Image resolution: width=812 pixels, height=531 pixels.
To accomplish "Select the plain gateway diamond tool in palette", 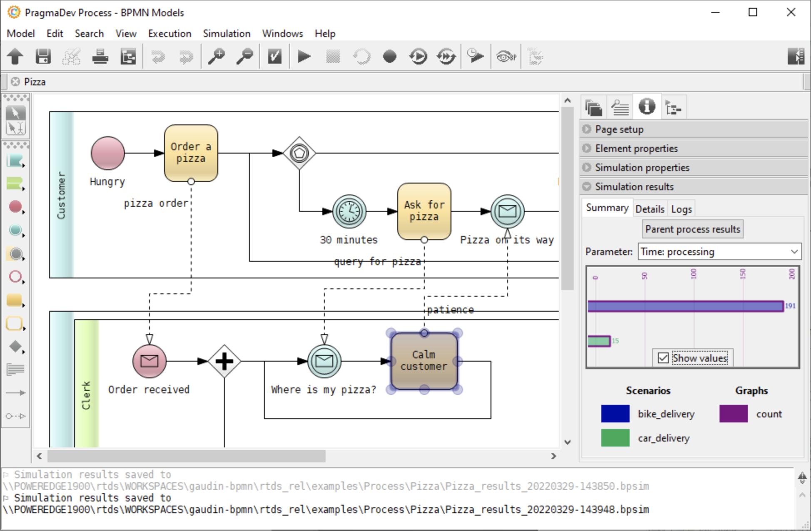I will pos(15,346).
